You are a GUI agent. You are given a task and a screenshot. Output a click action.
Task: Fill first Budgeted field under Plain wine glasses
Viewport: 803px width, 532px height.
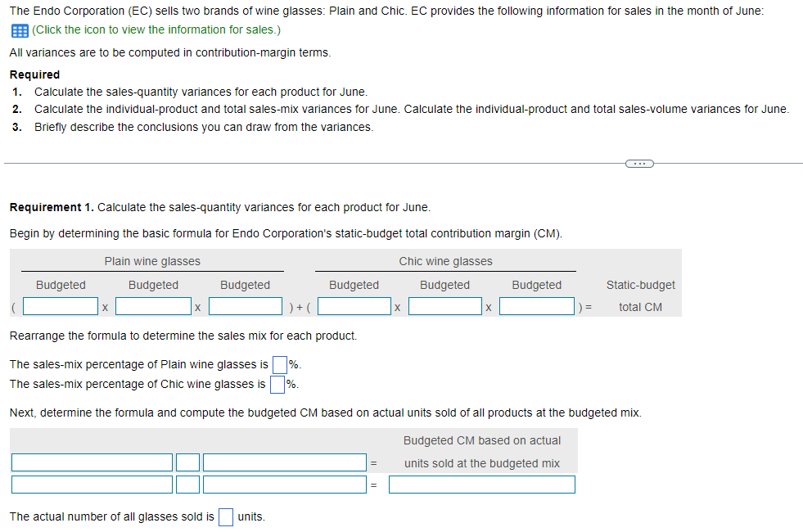click(61, 306)
